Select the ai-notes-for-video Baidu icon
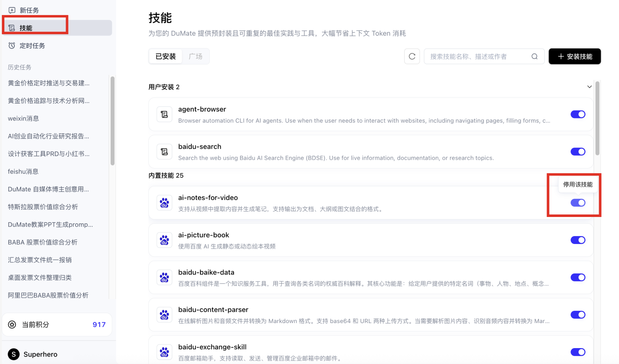This screenshot has height=364, width=619. 164,203
